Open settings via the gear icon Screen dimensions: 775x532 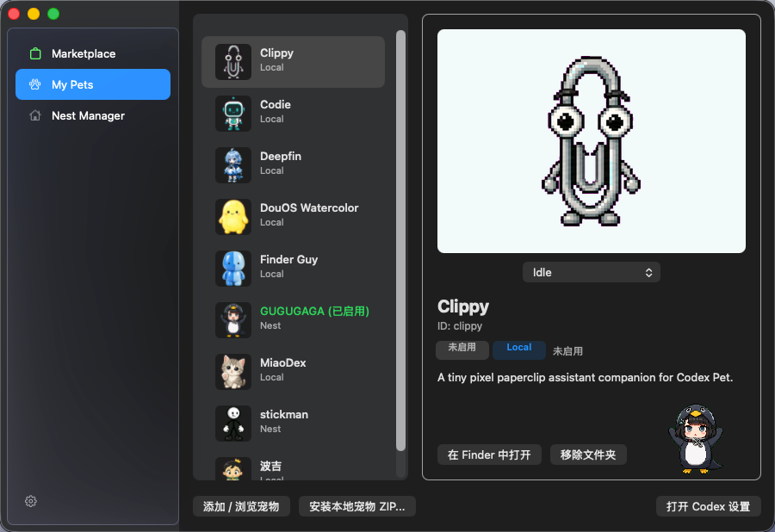(x=31, y=501)
